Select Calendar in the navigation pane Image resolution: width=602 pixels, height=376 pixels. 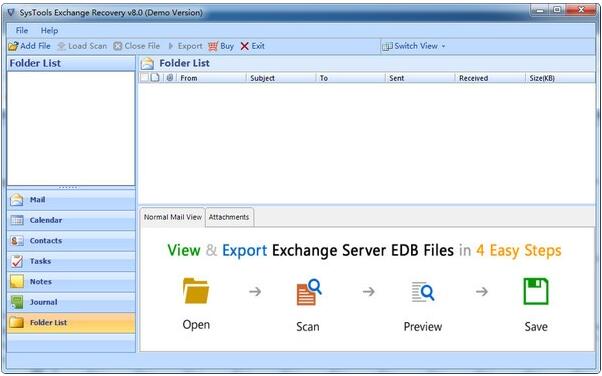[71, 220]
